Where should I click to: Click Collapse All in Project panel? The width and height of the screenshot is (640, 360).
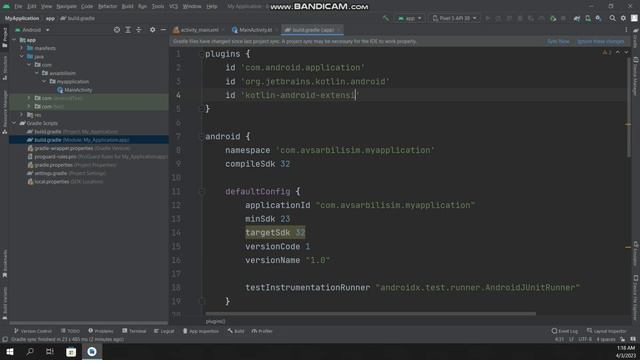click(139, 30)
